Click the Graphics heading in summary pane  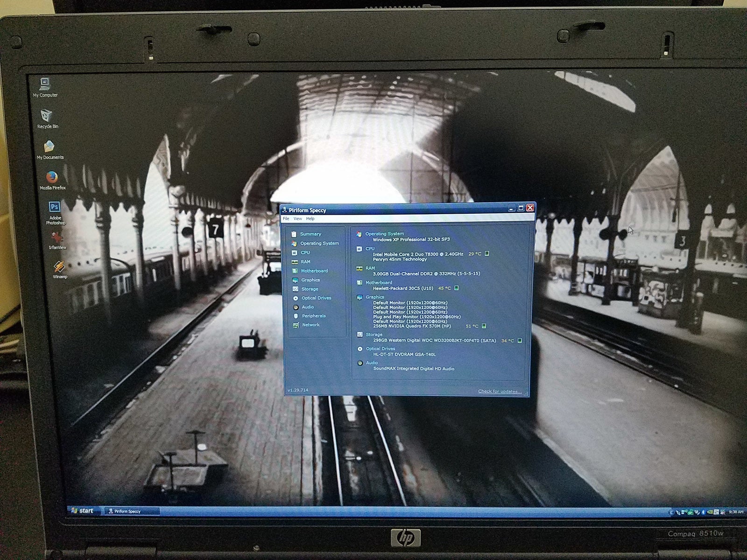375,297
